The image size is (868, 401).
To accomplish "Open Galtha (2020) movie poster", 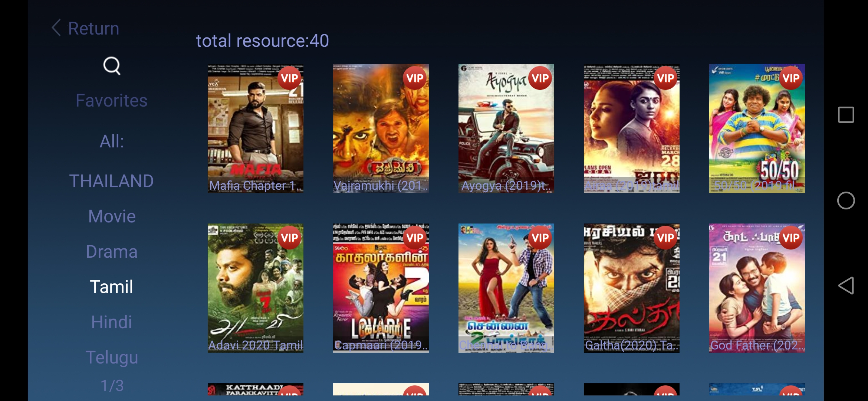I will tap(632, 288).
